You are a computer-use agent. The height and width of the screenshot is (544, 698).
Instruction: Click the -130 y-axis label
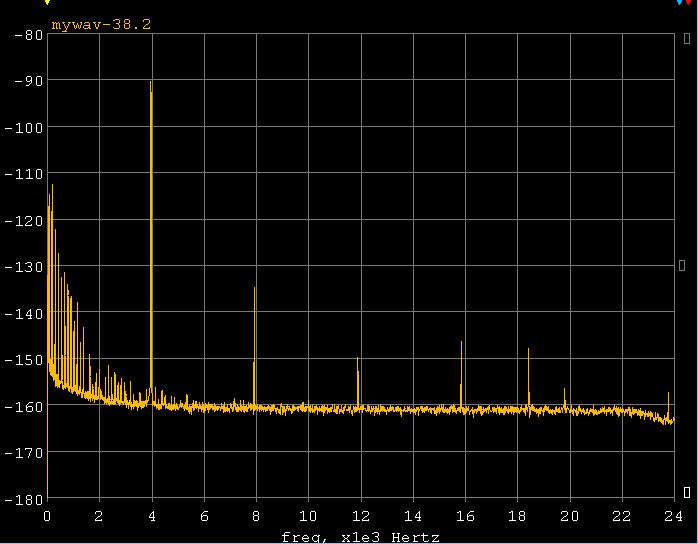pos(24,267)
